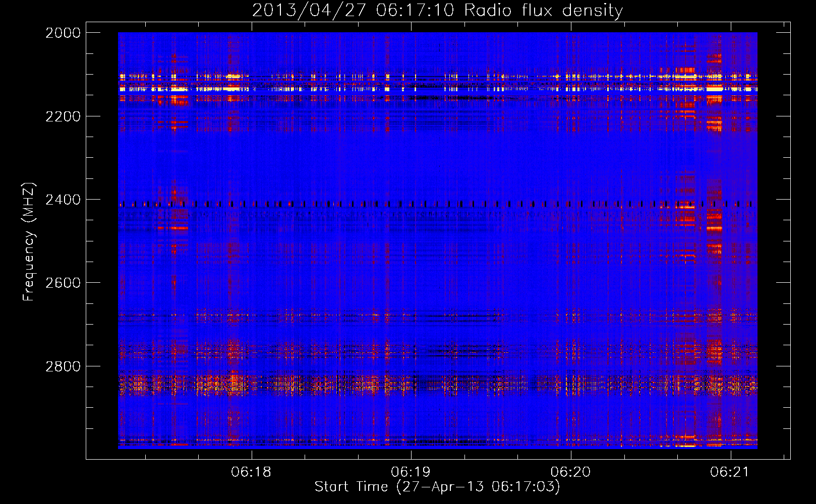Viewport: 816px width, 504px height.
Task: Select the 2000 frequency tick label
Action: point(63,33)
